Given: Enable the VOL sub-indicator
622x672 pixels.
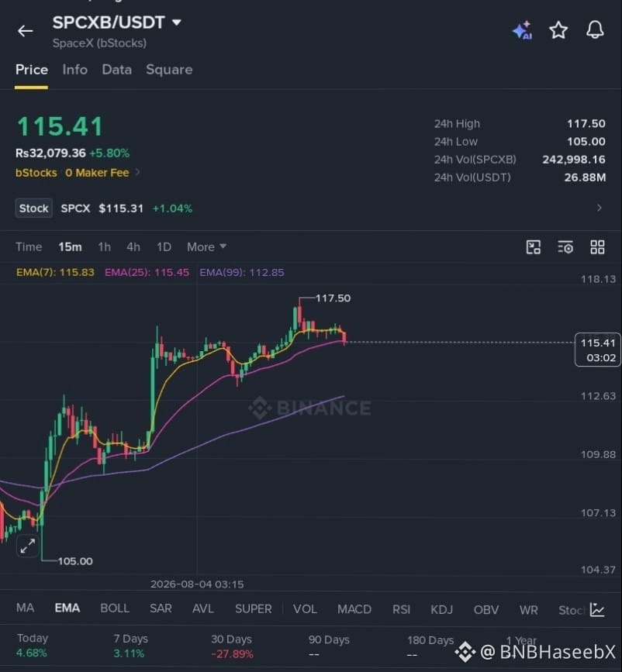Looking at the screenshot, I should pyautogui.click(x=305, y=609).
